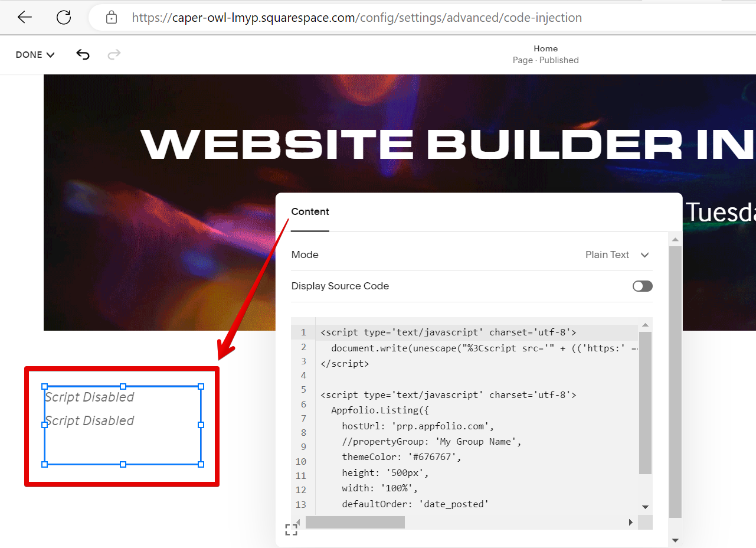The image size is (756, 548).
Task: Undo the last edit
Action: click(83, 55)
